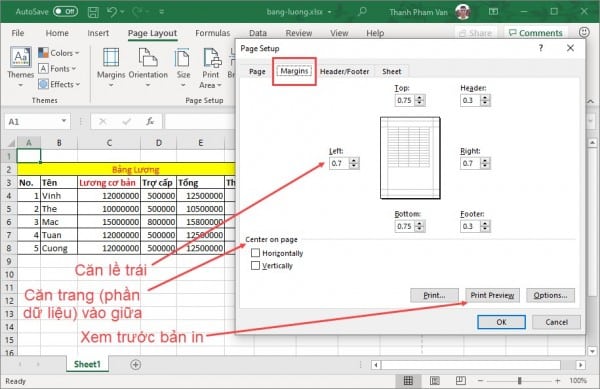Open the bang-luong.xlsx filename dropdown

[x=329, y=12]
